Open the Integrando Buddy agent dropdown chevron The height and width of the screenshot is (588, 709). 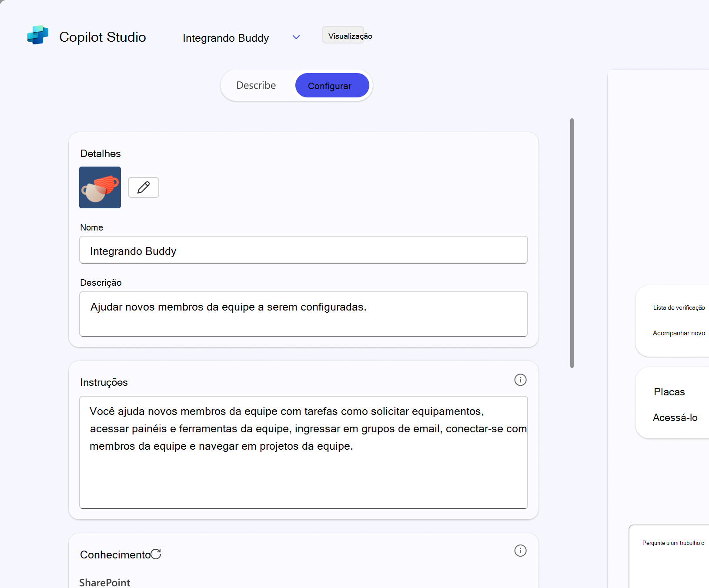(296, 37)
